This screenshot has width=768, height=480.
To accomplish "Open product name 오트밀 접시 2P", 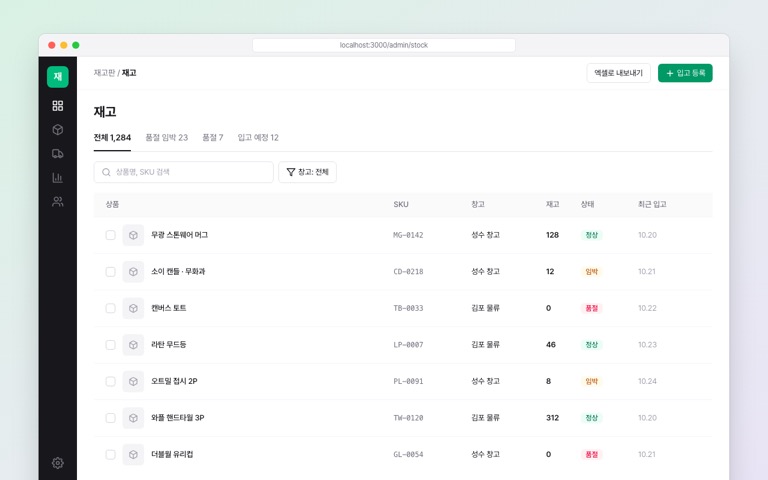I will pos(174,381).
